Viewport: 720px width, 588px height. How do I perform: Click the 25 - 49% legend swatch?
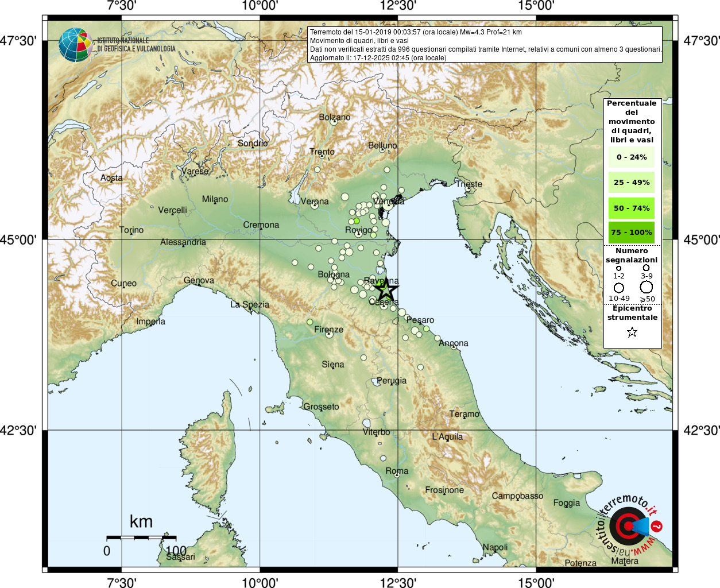[632, 182]
